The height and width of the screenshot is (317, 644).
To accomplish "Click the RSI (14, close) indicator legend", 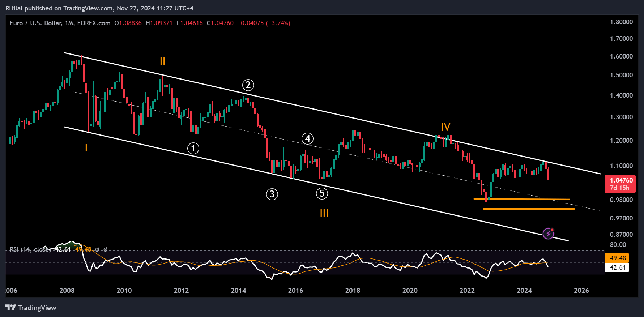I will point(30,249).
